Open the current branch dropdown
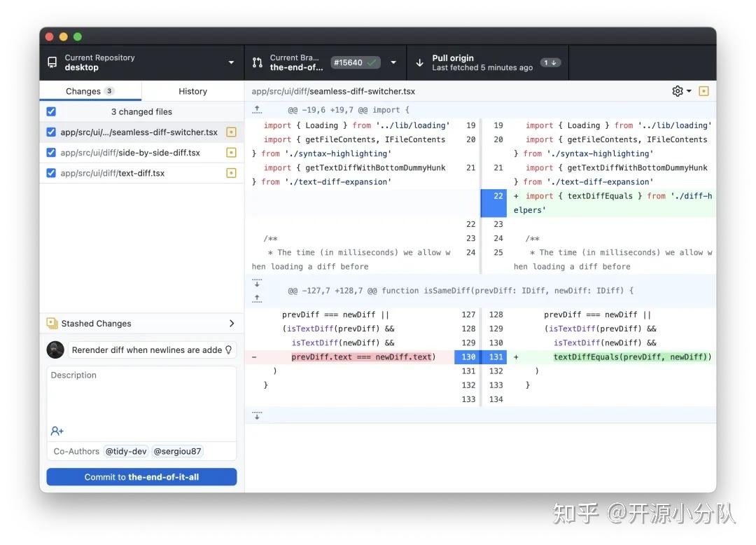Image resolution: width=756 pixels, height=545 pixels. [x=393, y=62]
